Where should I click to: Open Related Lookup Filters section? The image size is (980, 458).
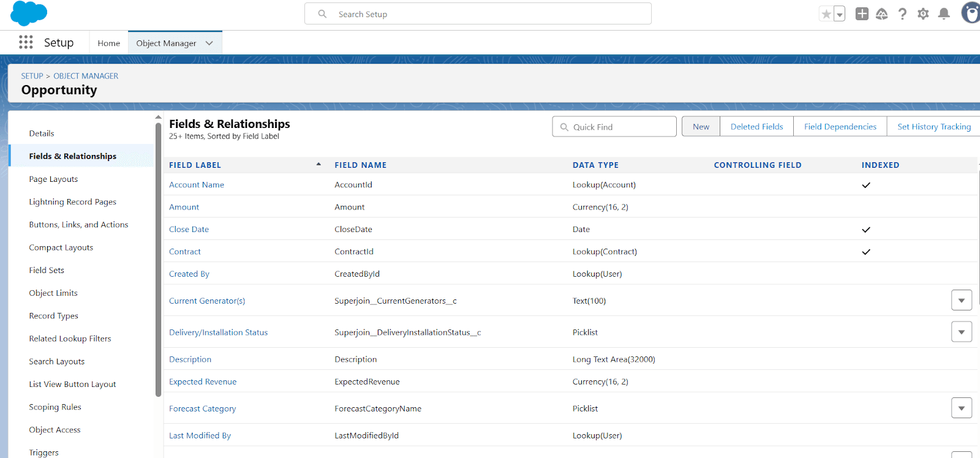[x=70, y=339]
